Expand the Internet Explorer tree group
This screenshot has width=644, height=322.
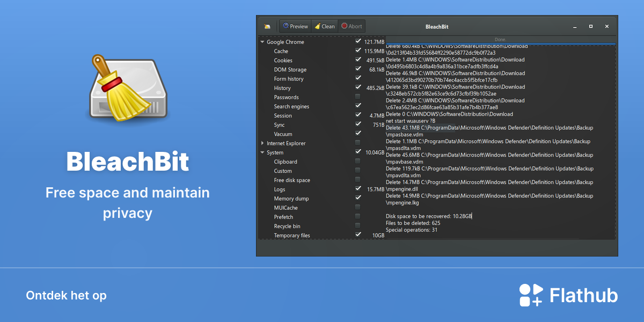262,143
